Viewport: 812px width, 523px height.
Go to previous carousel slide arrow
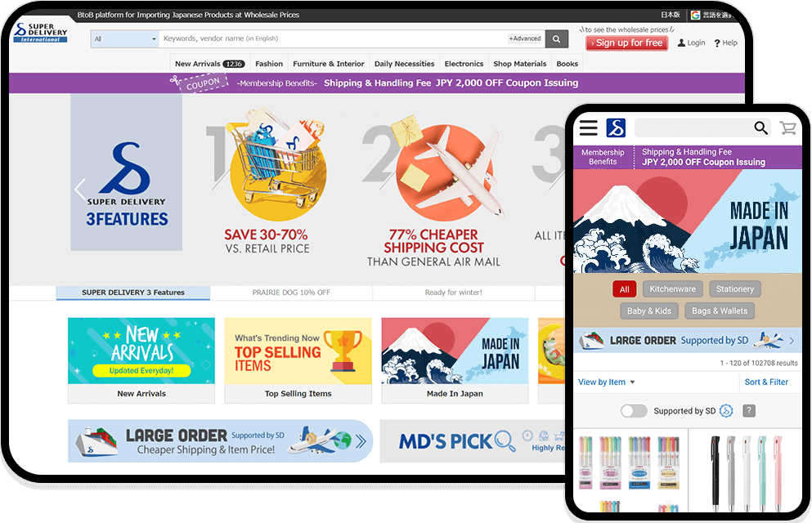pyautogui.click(x=80, y=190)
